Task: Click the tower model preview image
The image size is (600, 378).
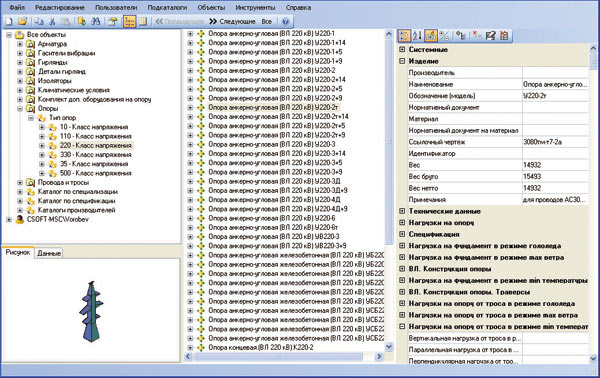Action: (x=91, y=311)
